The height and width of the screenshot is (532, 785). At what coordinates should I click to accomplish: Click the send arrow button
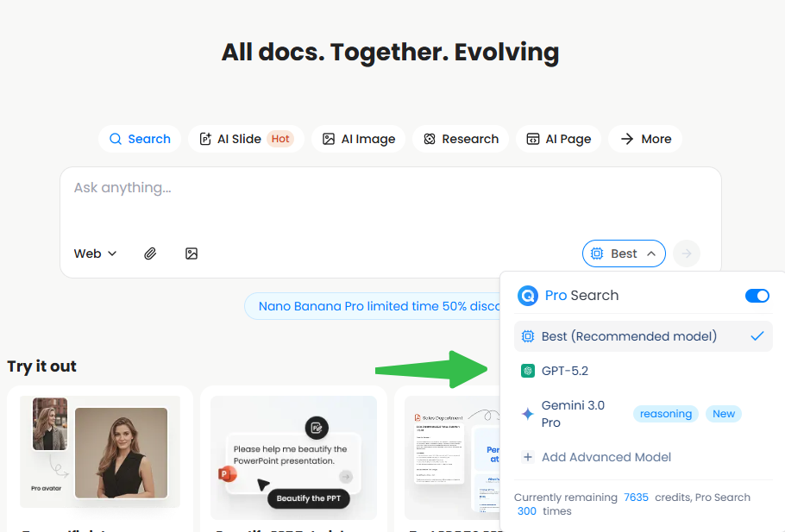click(687, 253)
